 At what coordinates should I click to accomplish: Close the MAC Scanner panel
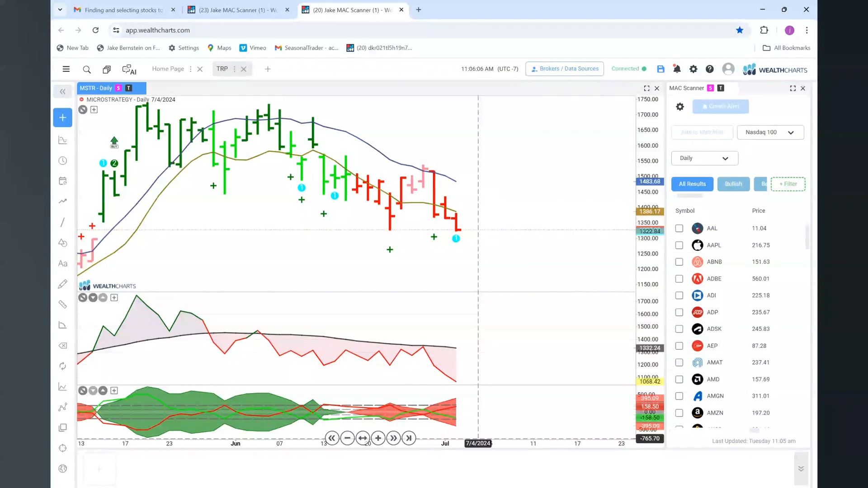pos(803,89)
